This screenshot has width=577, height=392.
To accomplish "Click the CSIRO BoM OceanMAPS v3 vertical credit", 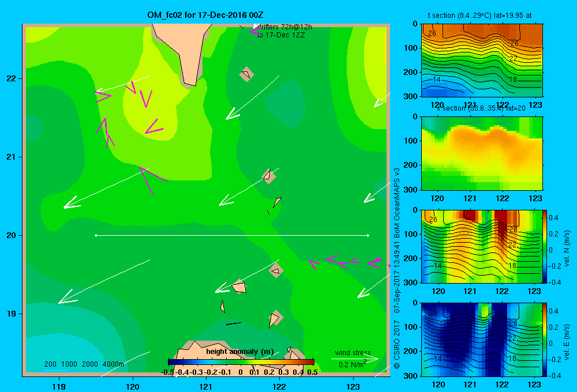I will [397, 269].
